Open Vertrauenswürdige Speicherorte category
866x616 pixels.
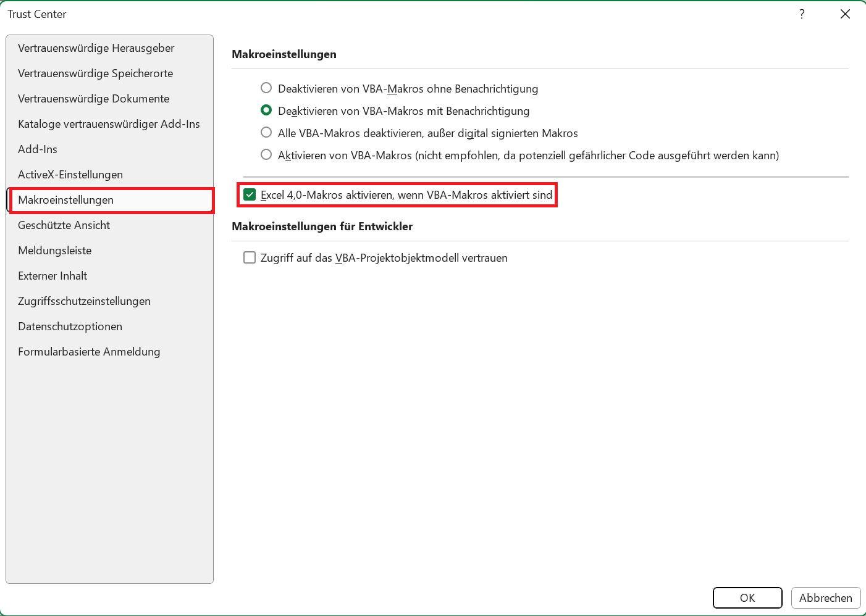[x=109, y=73]
